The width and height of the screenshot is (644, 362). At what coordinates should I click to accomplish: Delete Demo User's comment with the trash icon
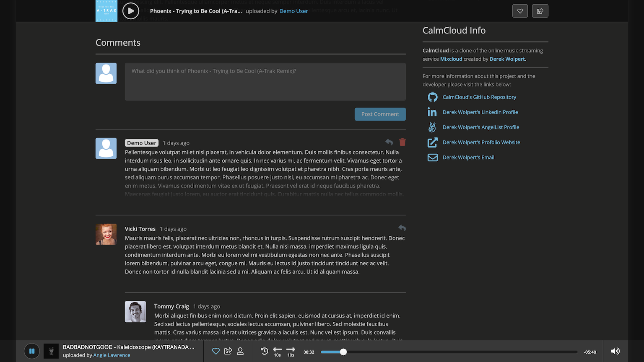coord(402,142)
